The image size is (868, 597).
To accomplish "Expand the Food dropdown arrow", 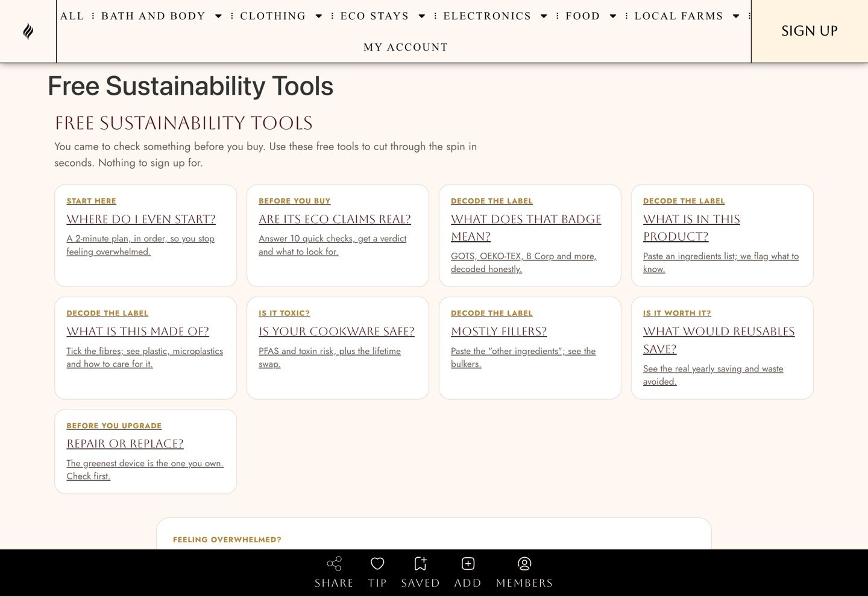I will (613, 16).
